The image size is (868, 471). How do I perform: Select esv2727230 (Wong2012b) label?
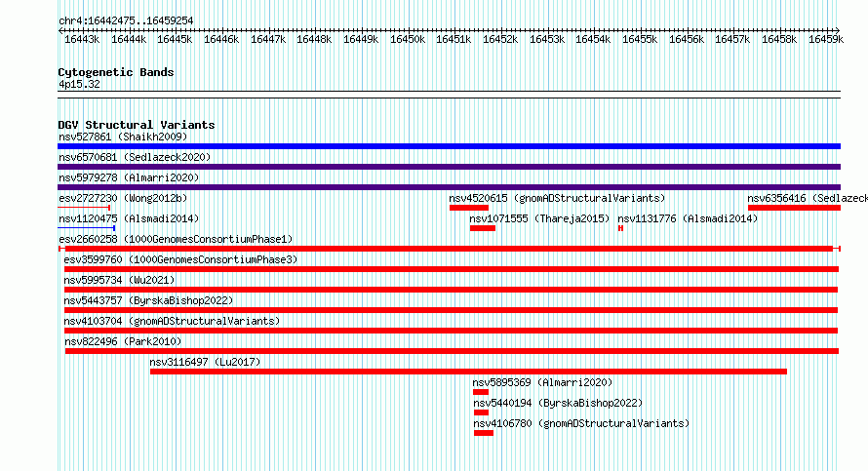(x=123, y=198)
